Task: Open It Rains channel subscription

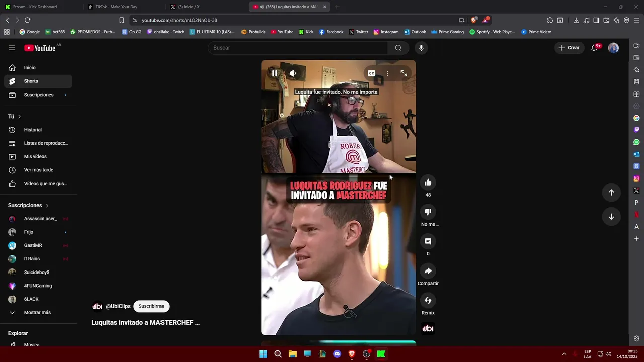Action: [x=38, y=259]
